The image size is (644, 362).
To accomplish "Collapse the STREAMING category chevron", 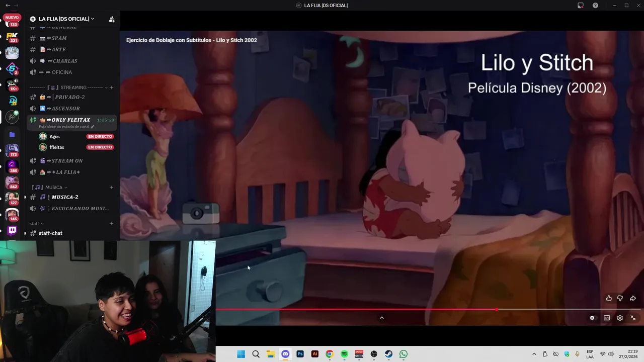I will 106,87.
